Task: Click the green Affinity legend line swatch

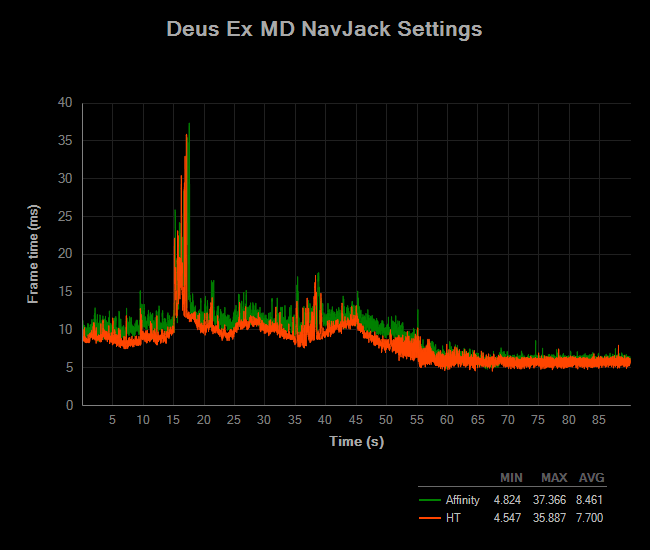Action: 429,500
